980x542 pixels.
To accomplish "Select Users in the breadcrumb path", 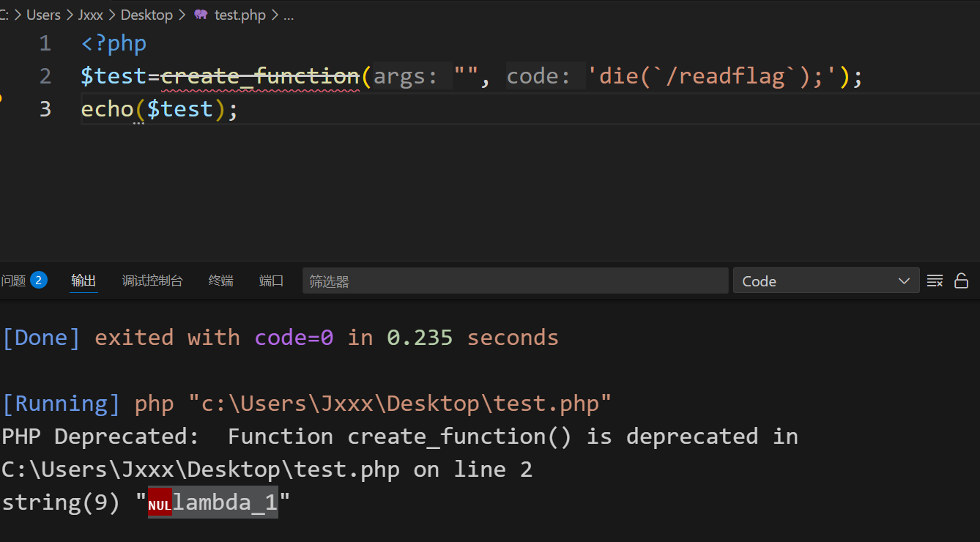I will 43,15.
